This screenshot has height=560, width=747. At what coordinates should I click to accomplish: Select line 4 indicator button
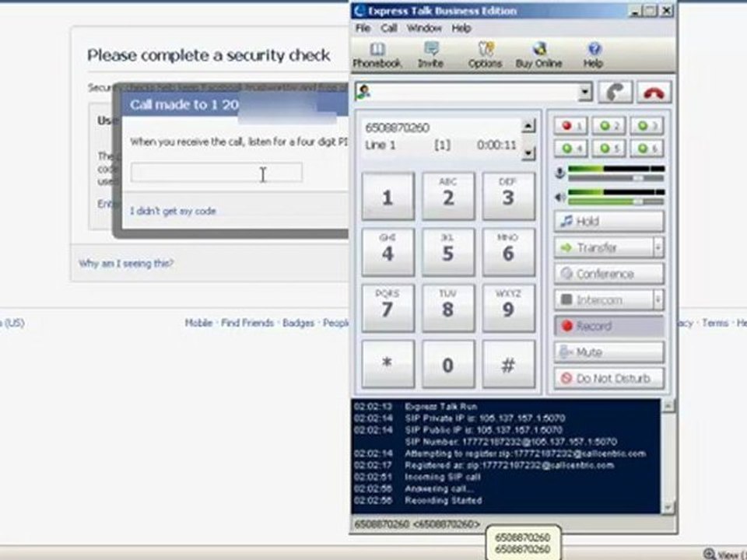[570, 149]
